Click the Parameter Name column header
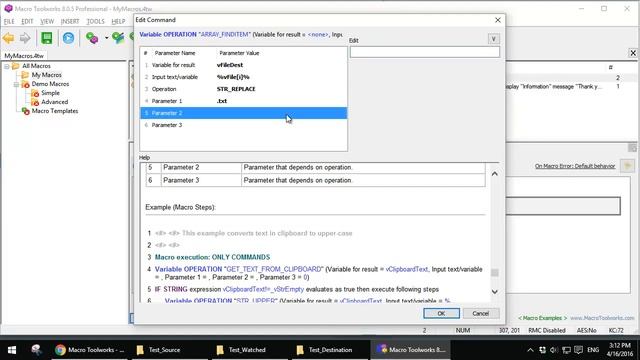 (175, 53)
